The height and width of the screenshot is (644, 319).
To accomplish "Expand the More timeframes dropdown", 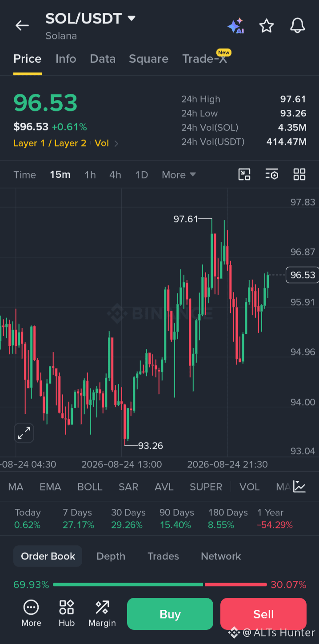I will (179, 175).
